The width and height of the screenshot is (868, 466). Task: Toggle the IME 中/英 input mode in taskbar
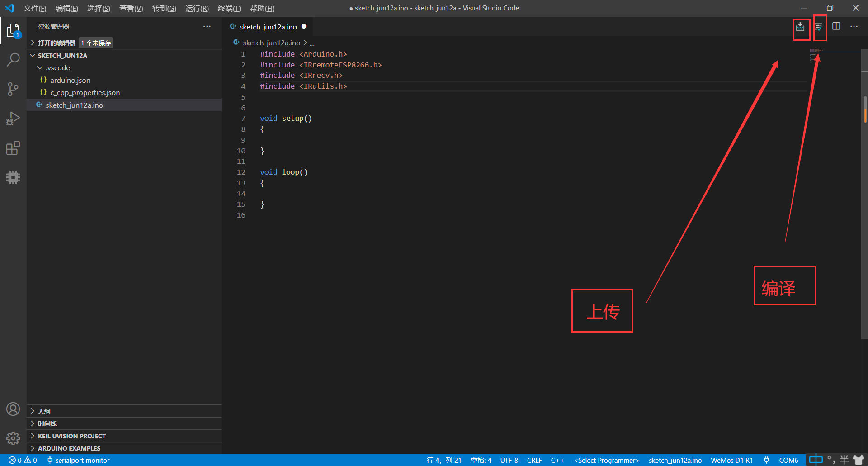tap(816, 460)
